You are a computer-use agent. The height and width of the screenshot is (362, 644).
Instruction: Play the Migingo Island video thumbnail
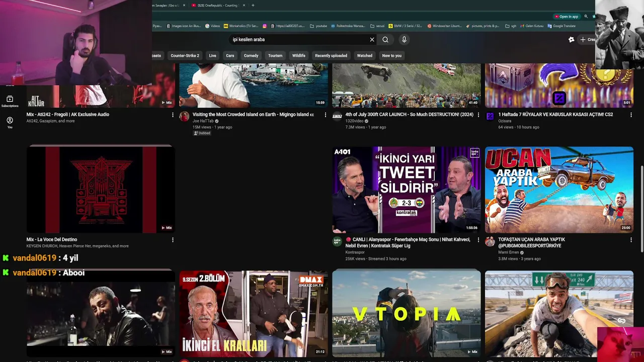pyautogui.click(x=254, y=85)
